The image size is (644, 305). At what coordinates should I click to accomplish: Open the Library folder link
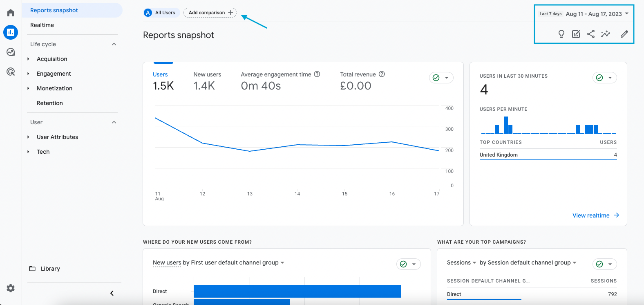(x=50, y=269)
